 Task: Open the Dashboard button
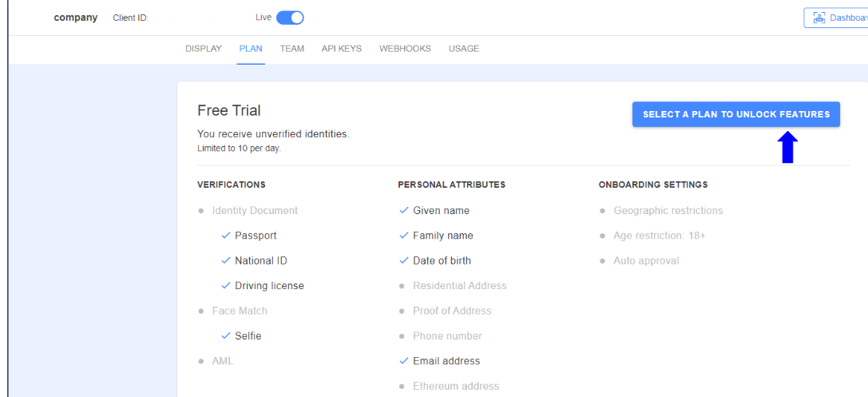[836, 18]
